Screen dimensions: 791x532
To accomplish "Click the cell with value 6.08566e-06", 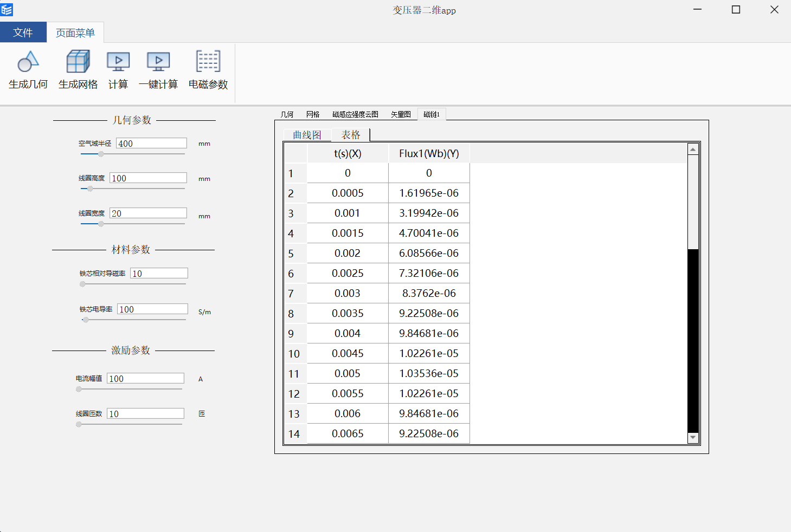I will pyautogui.click(x=429, y=254).
